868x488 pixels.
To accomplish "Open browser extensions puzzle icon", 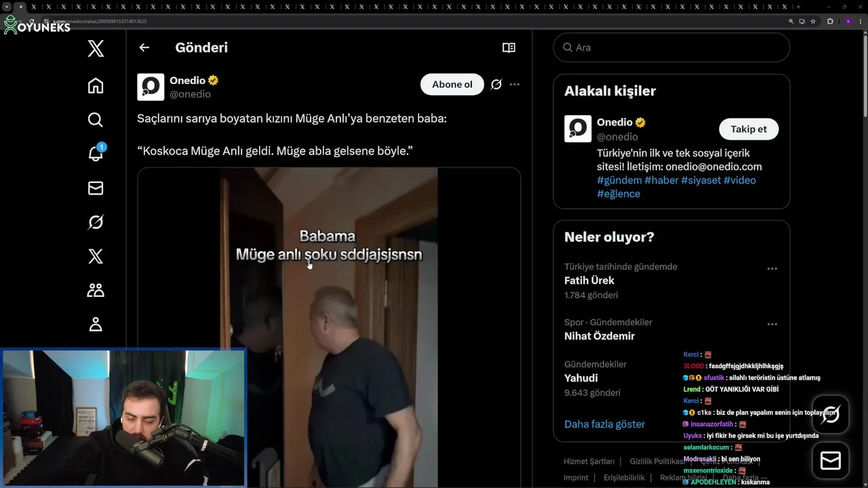I will coord(830,21).
